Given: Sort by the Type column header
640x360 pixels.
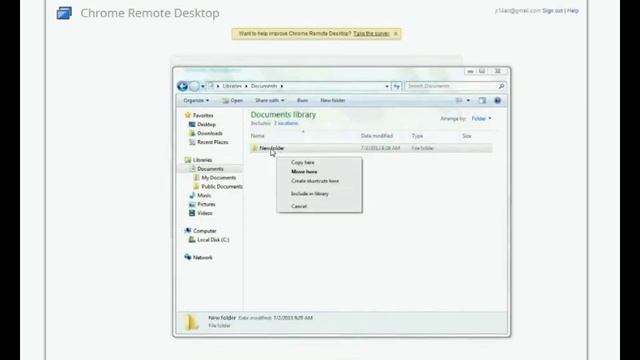Looking at the screenshot, I should pos(417,136).
